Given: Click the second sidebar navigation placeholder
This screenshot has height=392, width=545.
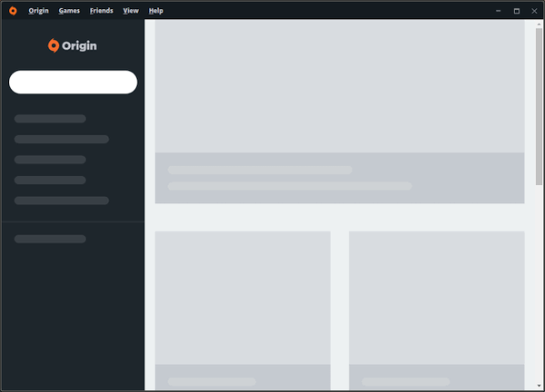Looking at the screenshot, I should click(62, 140).
